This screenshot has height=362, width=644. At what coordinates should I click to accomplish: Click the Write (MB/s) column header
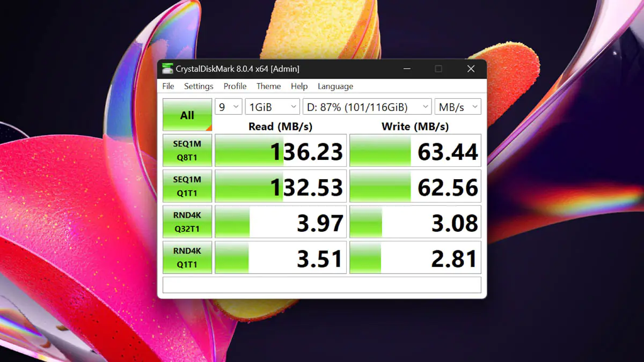[x=415, y=127]
